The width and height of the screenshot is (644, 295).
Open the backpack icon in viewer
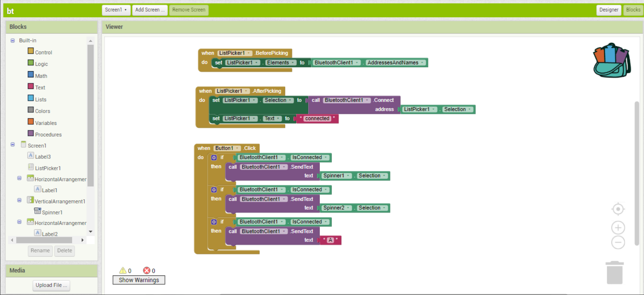pos(612,60)
